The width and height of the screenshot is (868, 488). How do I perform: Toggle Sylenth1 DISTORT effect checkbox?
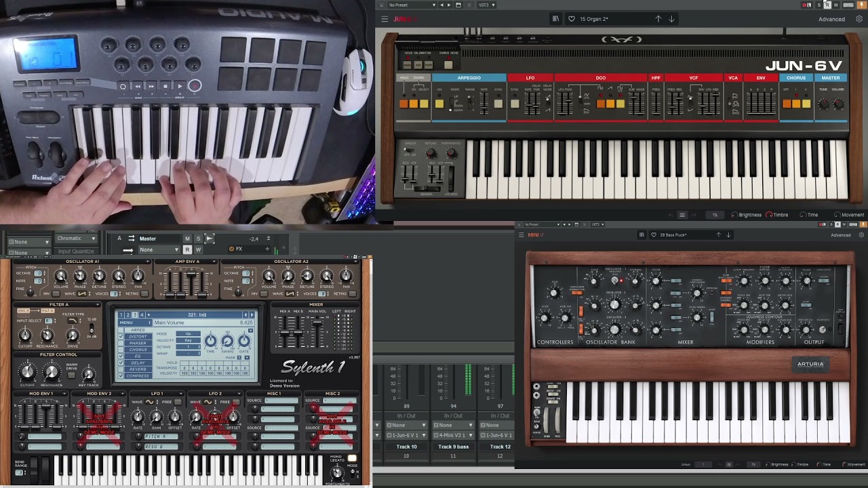(121, 336)
